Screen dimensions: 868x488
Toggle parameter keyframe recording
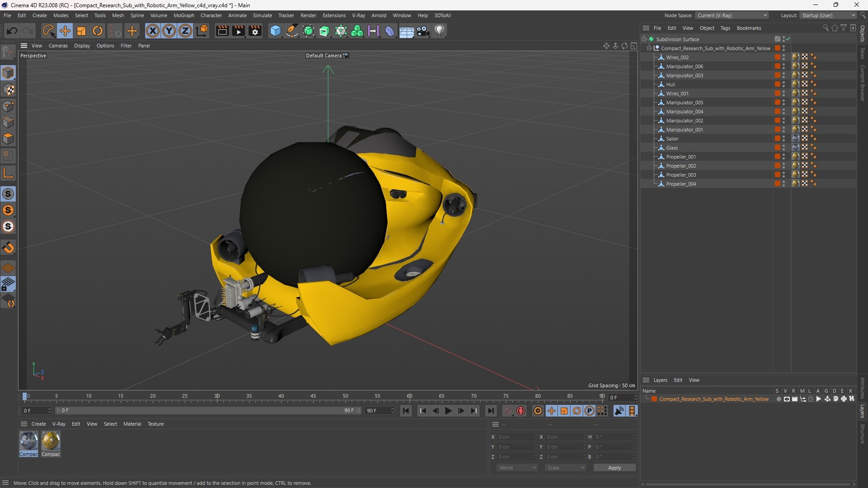coord(589,411)
